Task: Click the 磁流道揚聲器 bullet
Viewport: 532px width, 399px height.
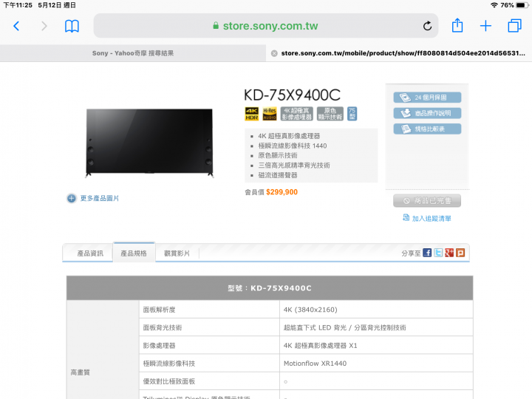Action: (x=278, y=175)
